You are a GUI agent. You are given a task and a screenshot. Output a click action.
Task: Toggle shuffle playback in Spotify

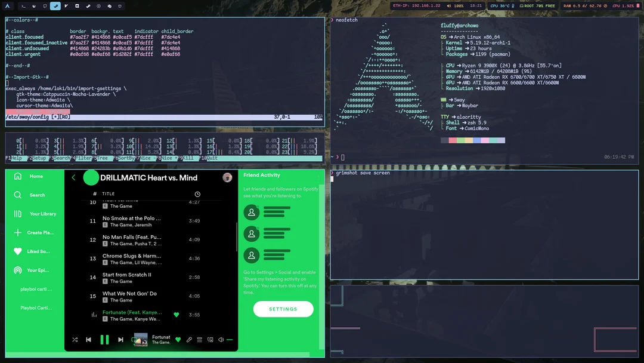[75, 339]
